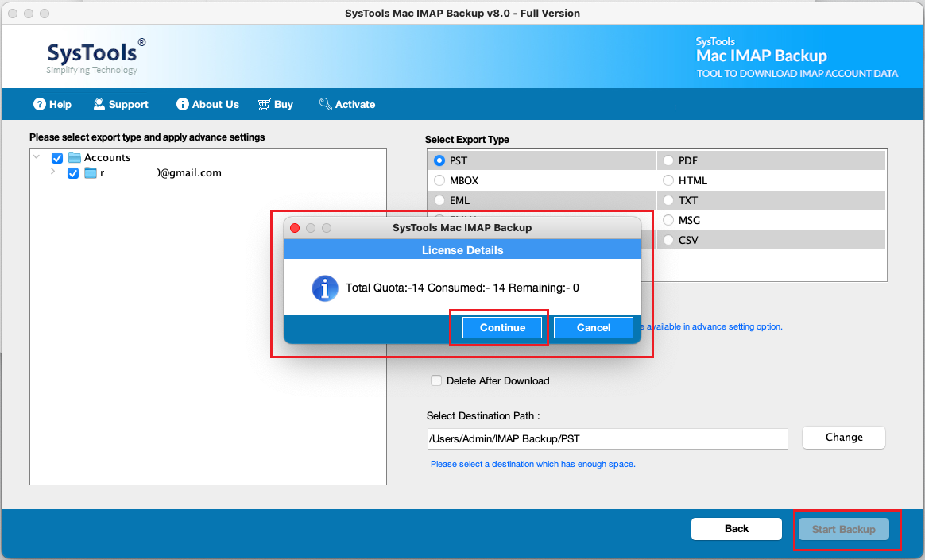Click the Start Backup button
Viewport: 925px width, 560px height.
click(844, 529)
